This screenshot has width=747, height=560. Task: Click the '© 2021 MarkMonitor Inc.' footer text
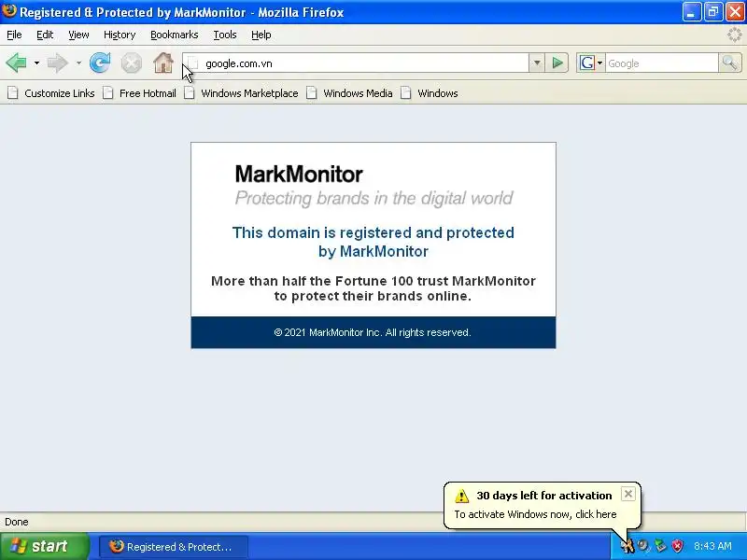373,332
